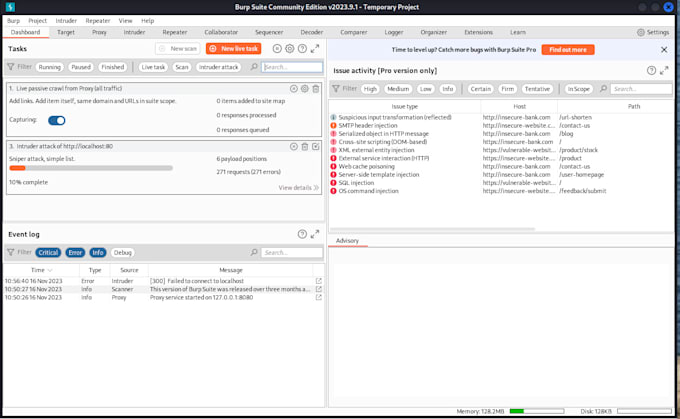
Task: Click the Intruder attack progress bar
Action: coord(91,168)
